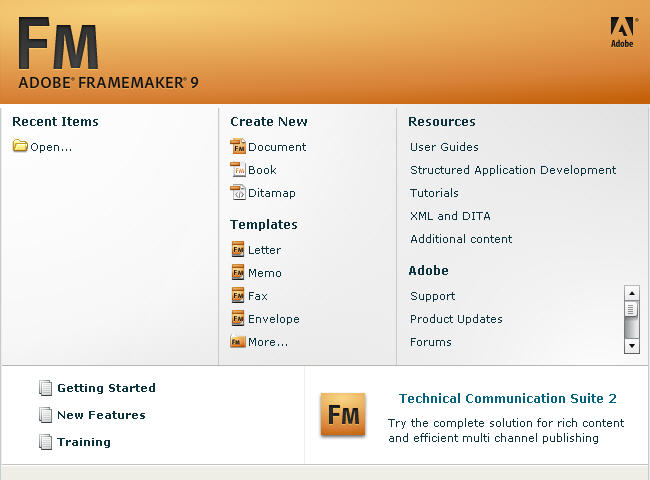Viewport: 650px width, 480px height.
Task: Choose the Memo template
Action: (x=264, y=273)
